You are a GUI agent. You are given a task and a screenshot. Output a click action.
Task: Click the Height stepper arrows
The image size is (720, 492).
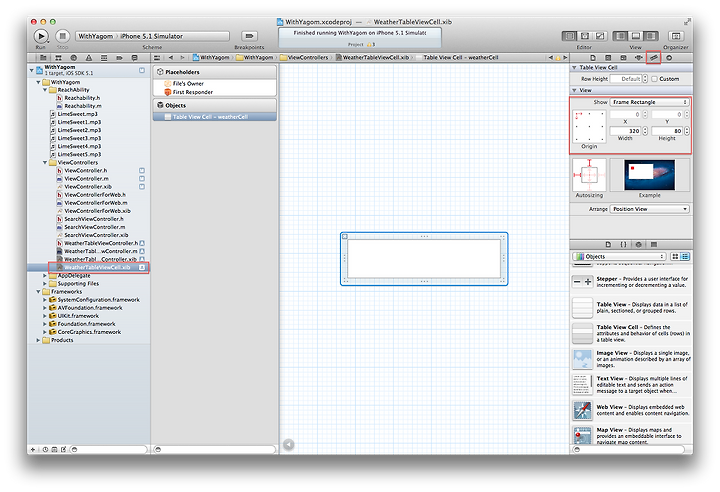(x=686, y=131)
